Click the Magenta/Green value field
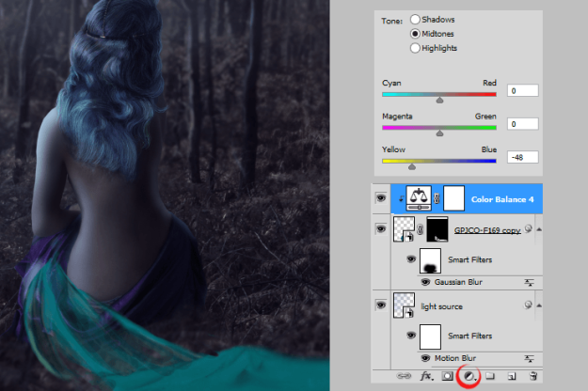This screenshot has height=391, width=588. click(523, 124)
